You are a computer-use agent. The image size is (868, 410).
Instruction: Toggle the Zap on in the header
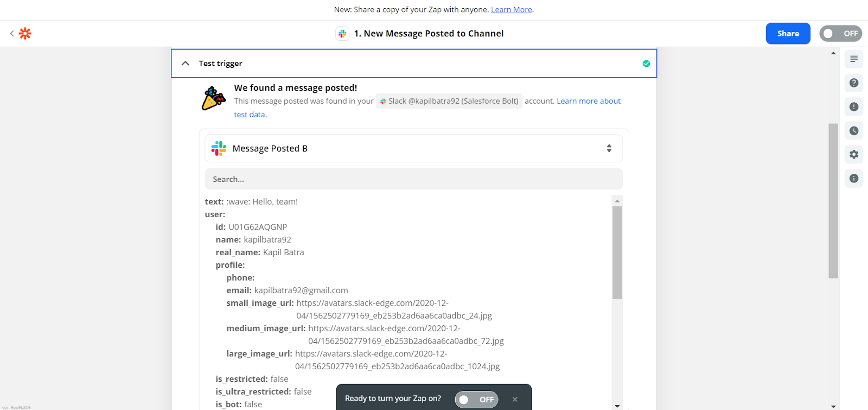point(840,34)
